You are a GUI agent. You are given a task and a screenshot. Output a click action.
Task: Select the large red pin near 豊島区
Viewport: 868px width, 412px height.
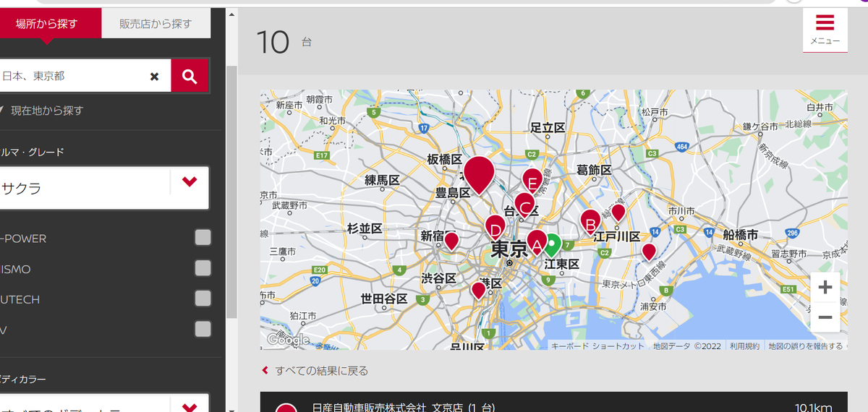[479, 176]
